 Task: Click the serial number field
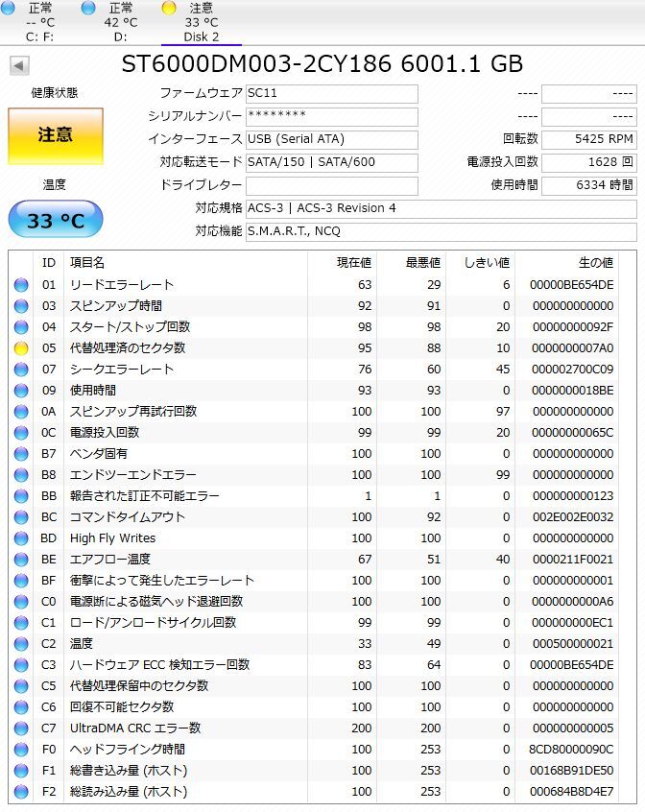click(x=332, y=116)
